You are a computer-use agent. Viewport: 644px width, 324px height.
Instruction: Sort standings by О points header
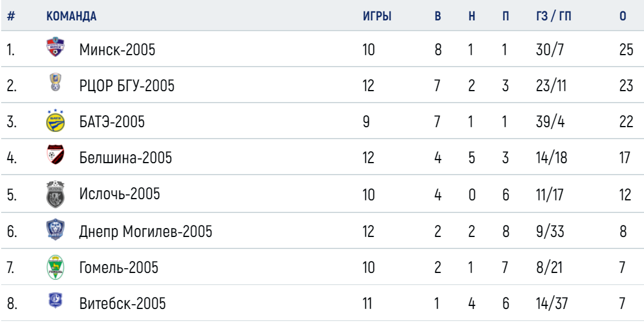coord(623,16)
